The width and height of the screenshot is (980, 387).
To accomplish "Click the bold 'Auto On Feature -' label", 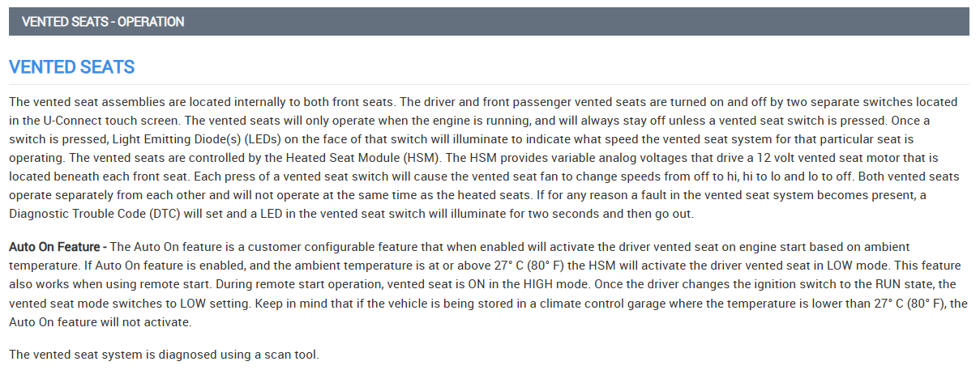I will pyautogui.click(x=58, y=246).
